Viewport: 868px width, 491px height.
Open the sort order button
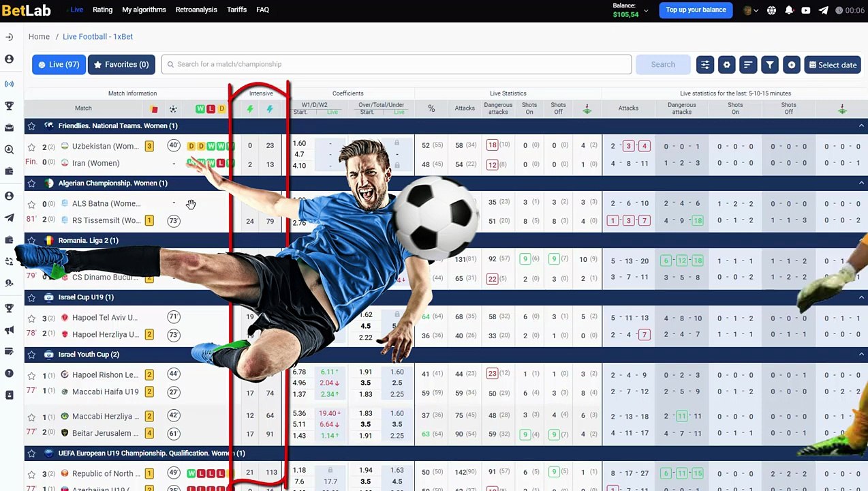pyautogui.click(x=748, y=65)
